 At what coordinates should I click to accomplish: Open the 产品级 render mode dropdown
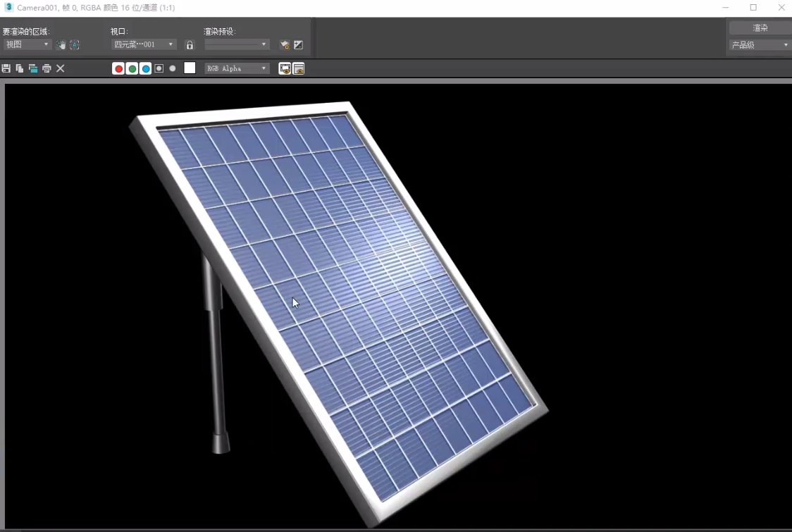click(x=760, y=45)
